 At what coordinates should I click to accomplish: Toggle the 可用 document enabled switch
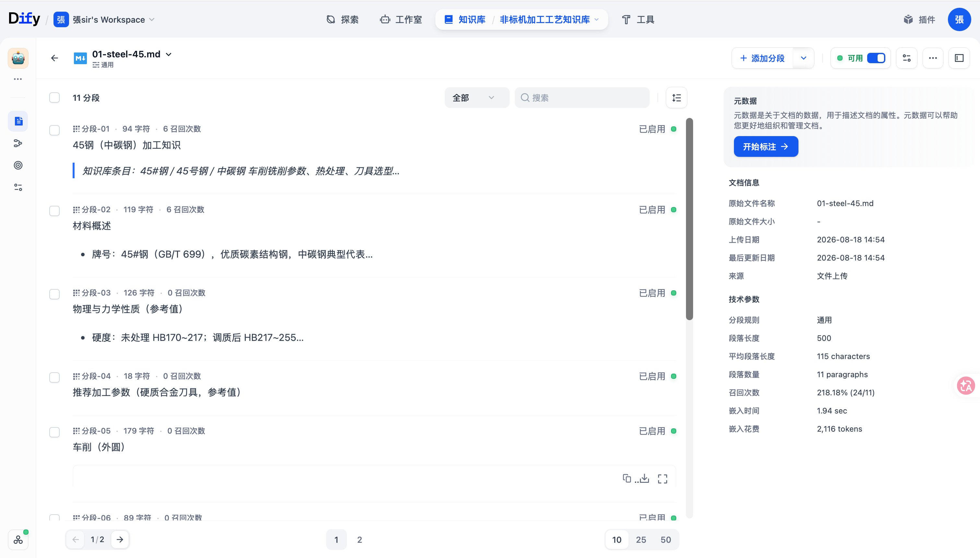pyautogui.click(x=876, y=58)
